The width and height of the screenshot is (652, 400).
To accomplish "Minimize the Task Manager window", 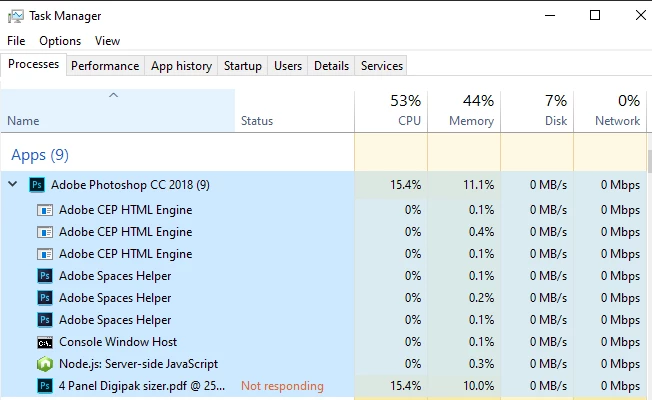I will [x=550, y=16].
